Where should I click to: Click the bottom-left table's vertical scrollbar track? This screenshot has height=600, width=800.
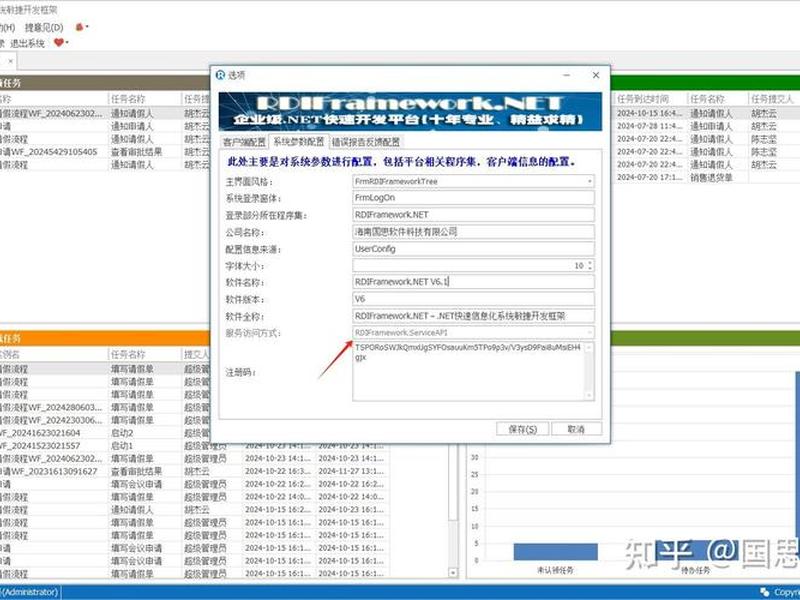point(453,543)
